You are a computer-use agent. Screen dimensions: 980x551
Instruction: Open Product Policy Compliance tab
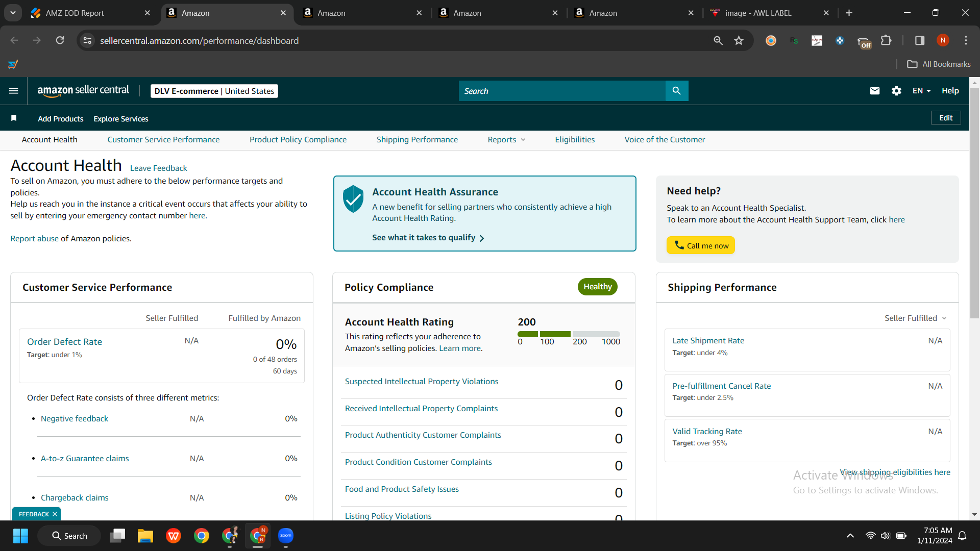coord(298,140)
